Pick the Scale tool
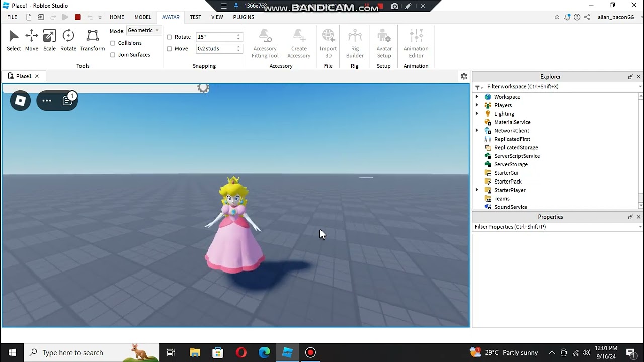 point(49,40)
